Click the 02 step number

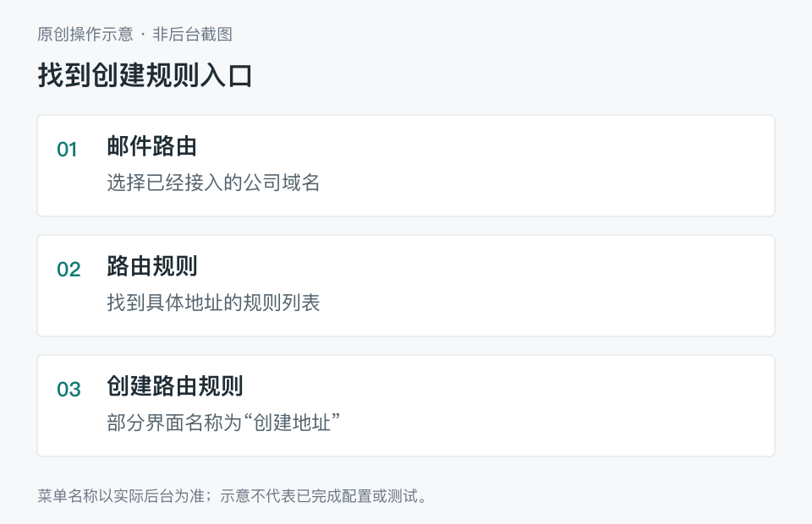click(69, 270)
